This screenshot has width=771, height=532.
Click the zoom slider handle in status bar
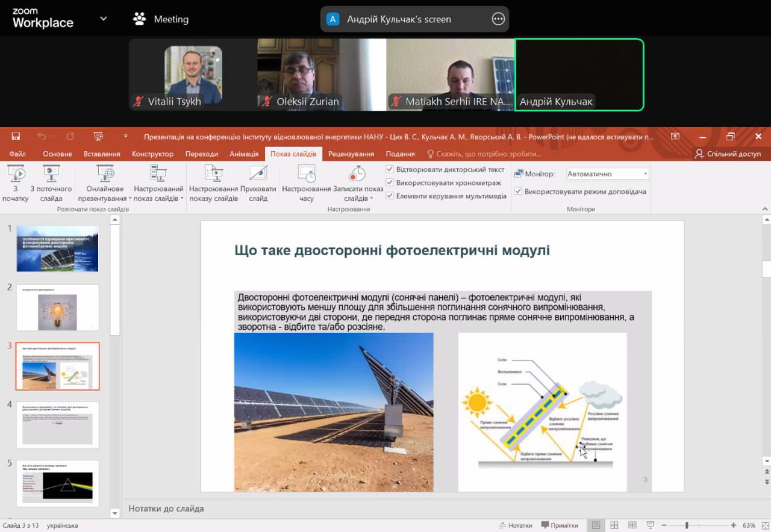[687, 525]
